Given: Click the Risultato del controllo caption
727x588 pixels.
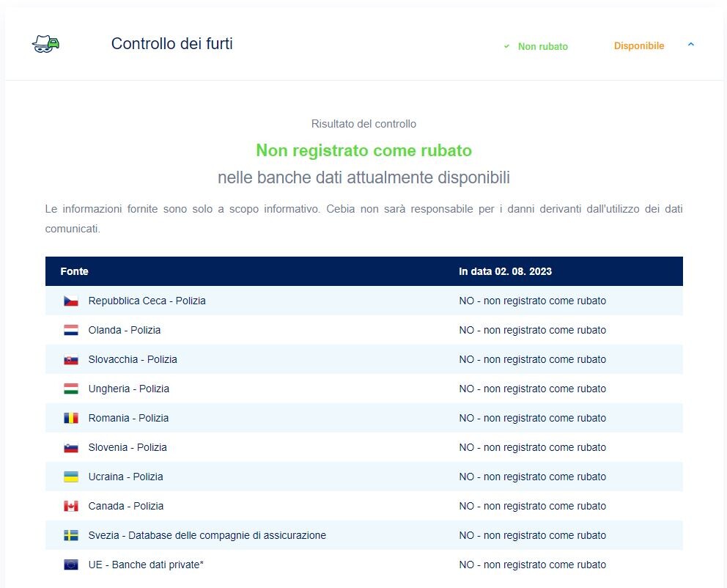Looking at the screenshot, I should tap(363, 124).
